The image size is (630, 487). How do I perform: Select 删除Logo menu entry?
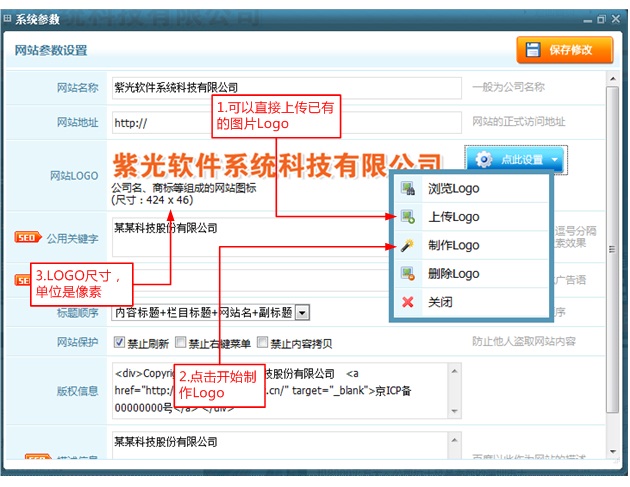pyautogui.click(x=454, y=274)
